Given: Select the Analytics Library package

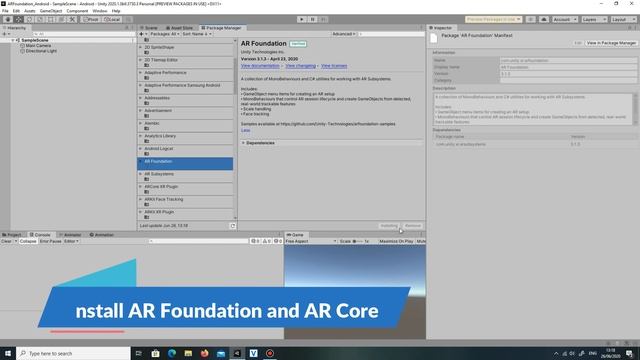Looking at the screenshot, I should (x=185, y=138).
